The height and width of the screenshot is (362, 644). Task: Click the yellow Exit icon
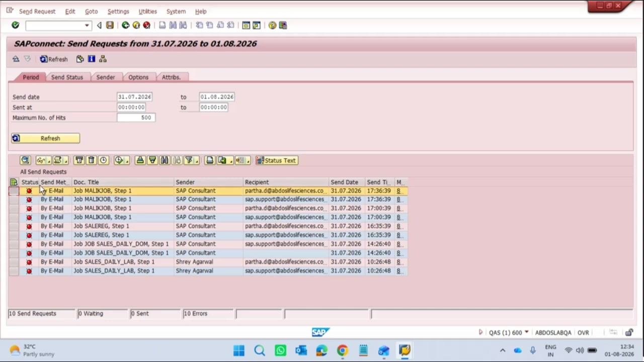pyautogui.click(x=136, y=25)
